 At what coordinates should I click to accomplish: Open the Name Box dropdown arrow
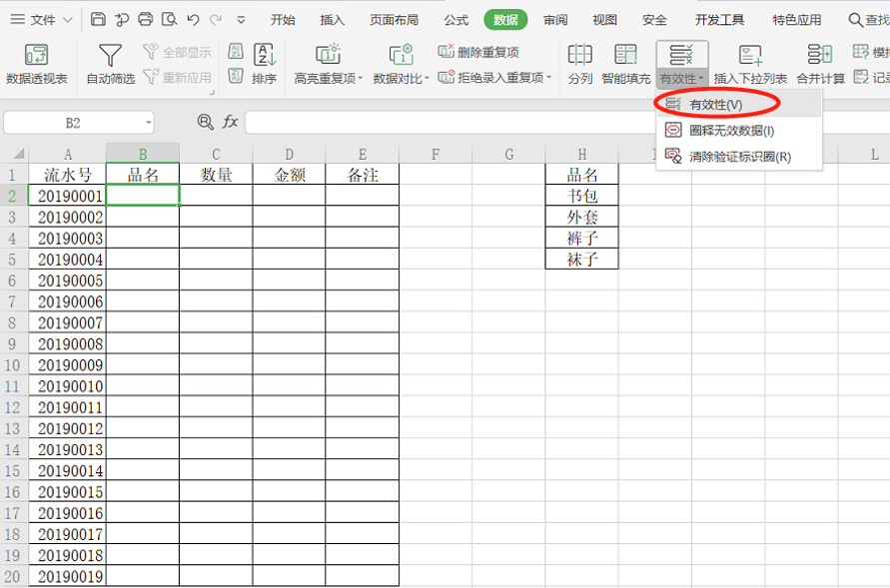tap(148, 123)
